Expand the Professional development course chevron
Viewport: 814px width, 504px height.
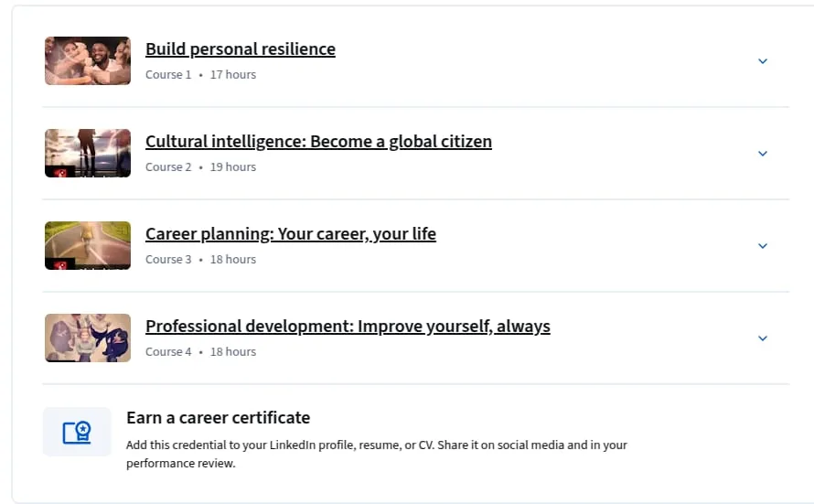762,338
